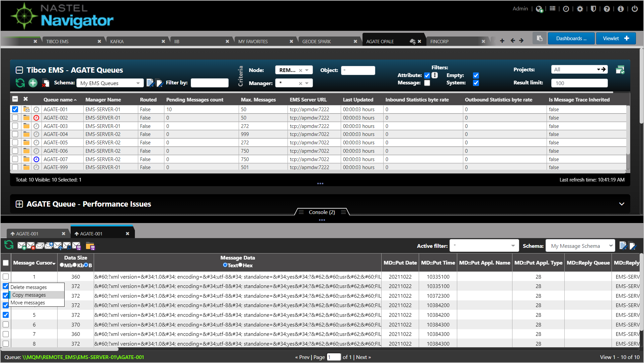This screenshot has height=363, width=644.
Task: Click the Dashboards button
Action: (x=571, y=39)
